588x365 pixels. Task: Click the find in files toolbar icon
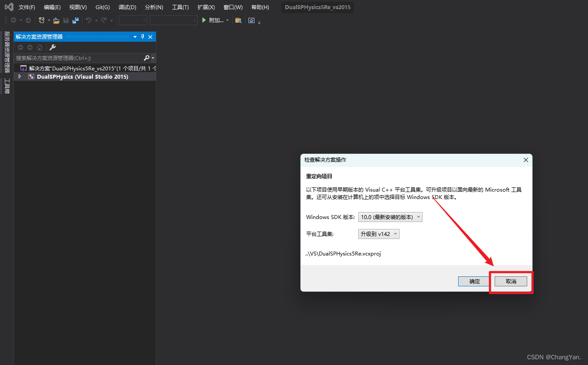238,20
